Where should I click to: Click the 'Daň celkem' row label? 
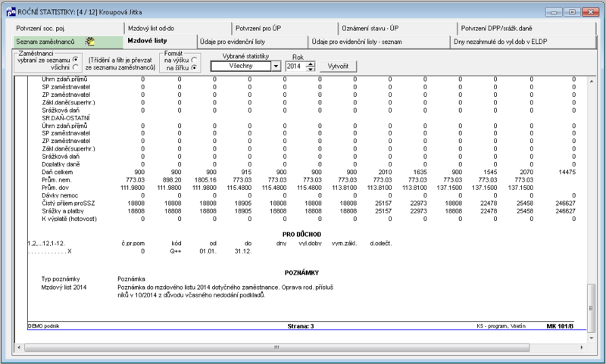[x=58, y=172]
